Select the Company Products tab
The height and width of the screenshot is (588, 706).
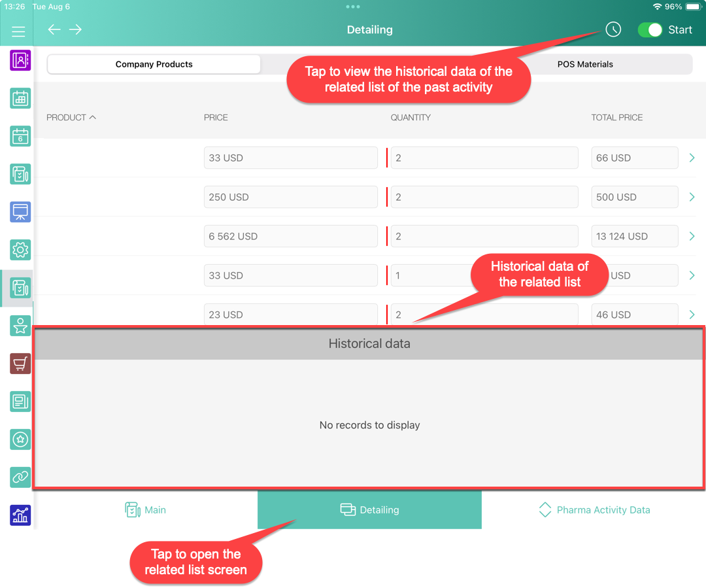point(154,64)
